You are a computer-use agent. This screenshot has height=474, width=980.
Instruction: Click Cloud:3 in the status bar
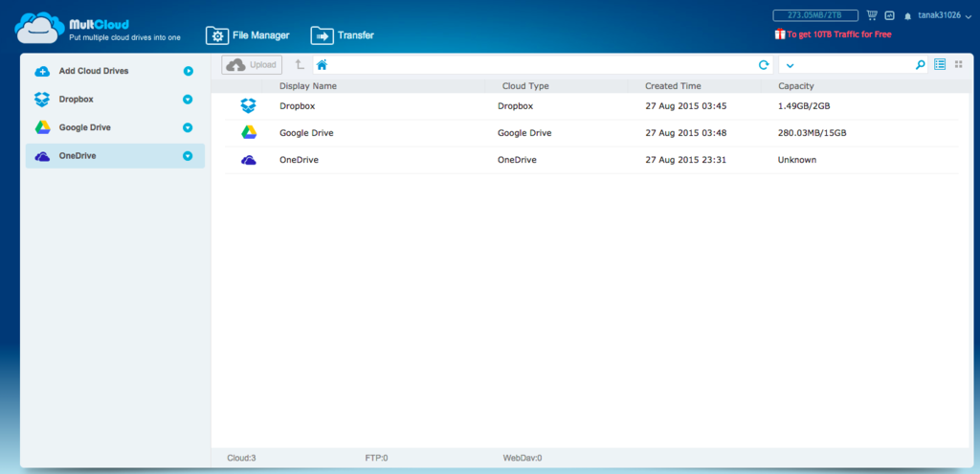tap(242, 459)
